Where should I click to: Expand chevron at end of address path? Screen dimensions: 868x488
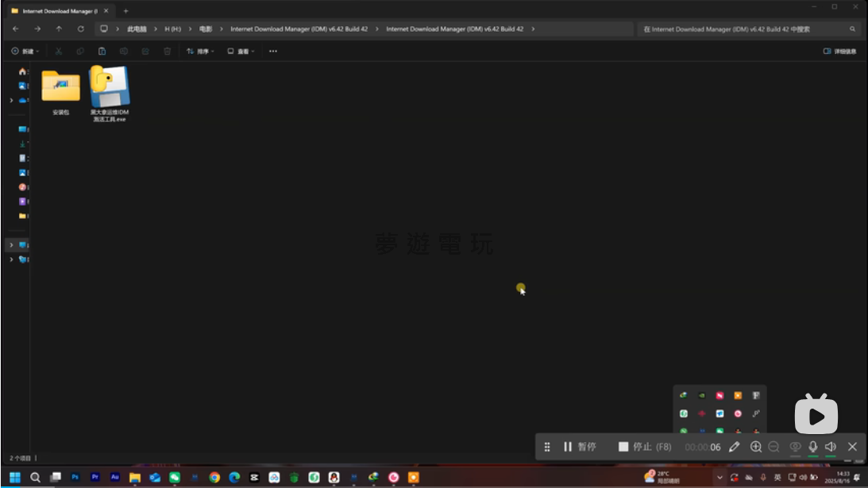click(533, 29)
